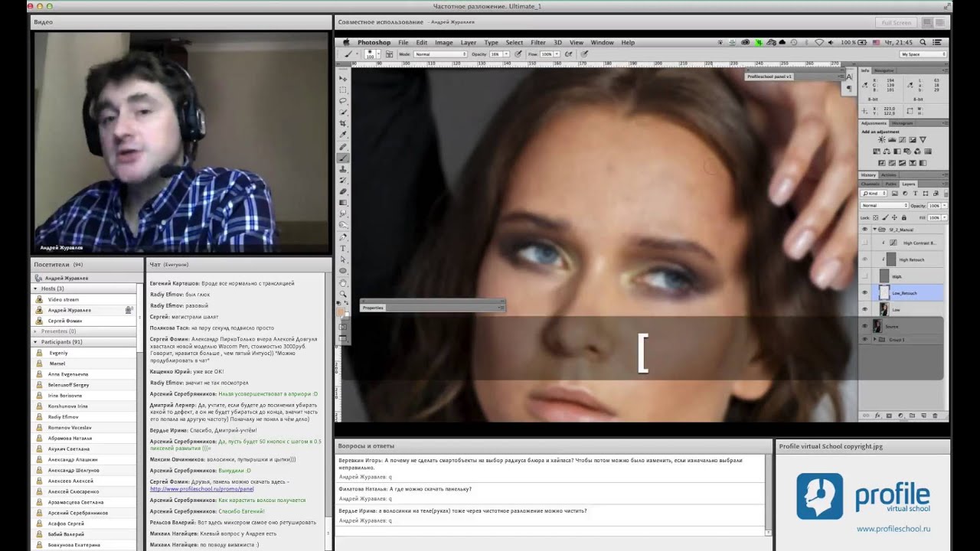The image size is (980, 551).
Task: Select the Lasso tool
Action: point(343,101)
